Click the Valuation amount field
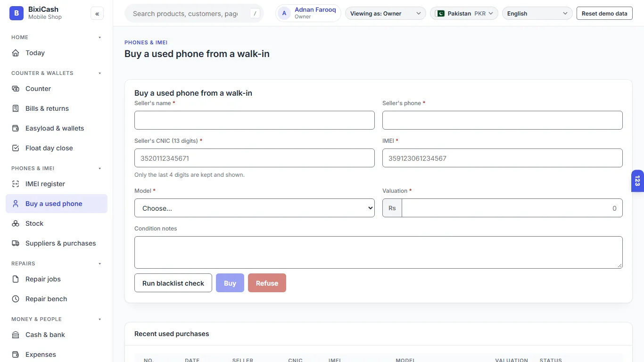This screenshot has width=644, height=362. pyautogui.click(x=512, y=208)
